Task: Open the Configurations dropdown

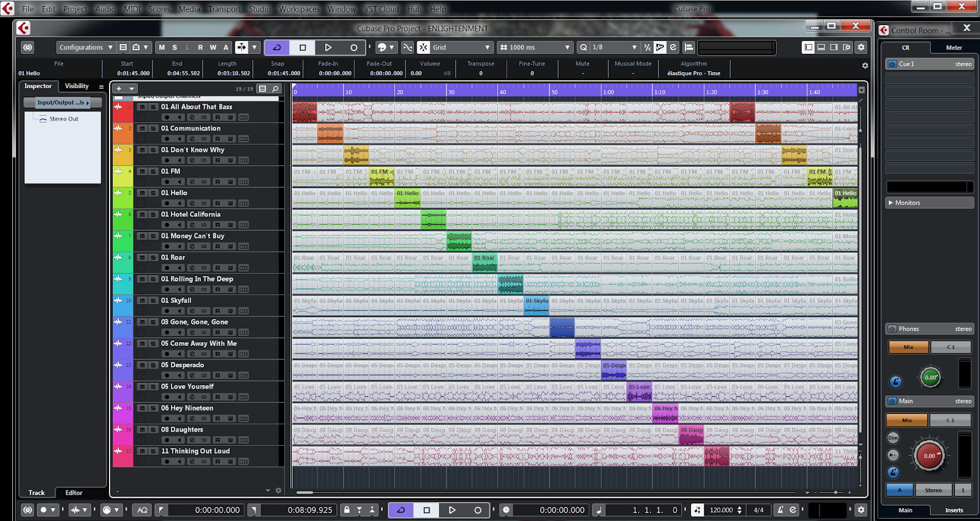Action: point(86,47)
